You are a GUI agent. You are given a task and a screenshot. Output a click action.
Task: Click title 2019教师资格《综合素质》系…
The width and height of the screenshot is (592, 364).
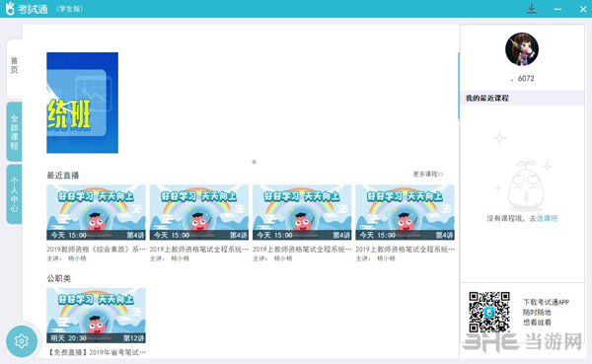97,250
